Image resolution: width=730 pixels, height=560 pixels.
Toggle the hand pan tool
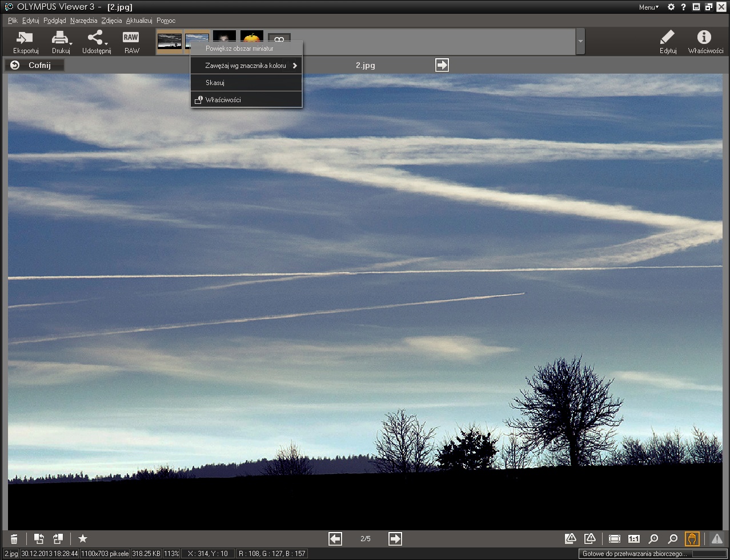click(x=692, y=539)
